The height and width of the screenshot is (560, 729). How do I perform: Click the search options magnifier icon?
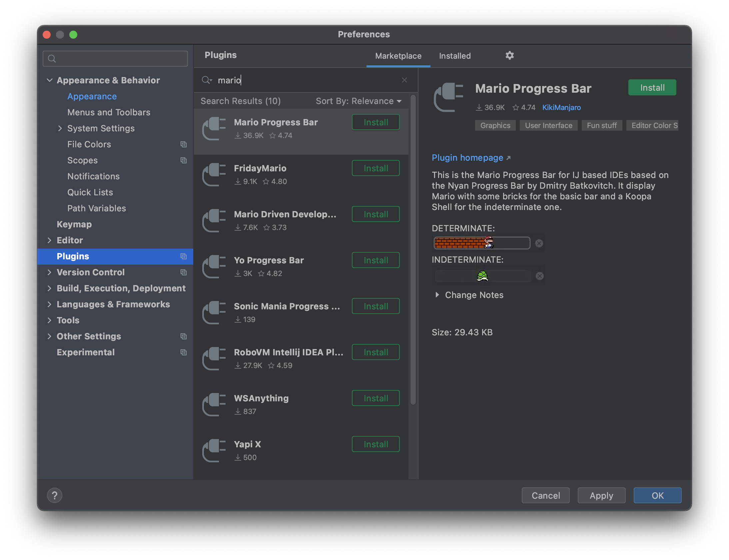pyautogui.click(x=207, y=80)
